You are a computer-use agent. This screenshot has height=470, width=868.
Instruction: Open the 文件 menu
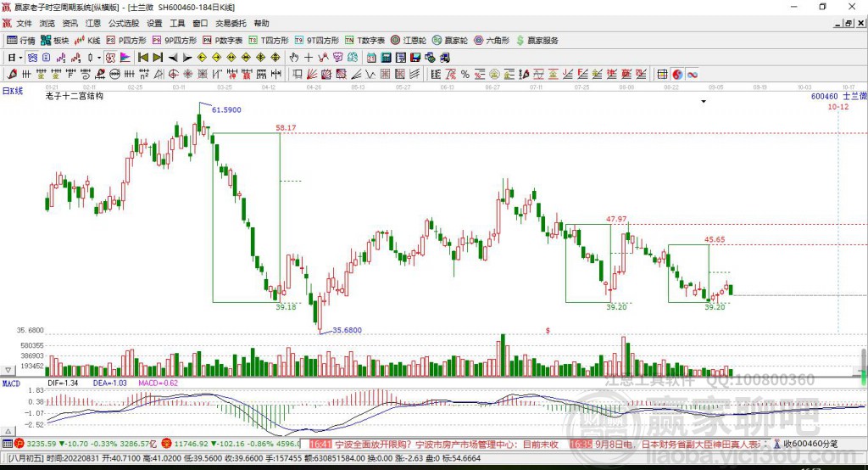coord(24,23)
